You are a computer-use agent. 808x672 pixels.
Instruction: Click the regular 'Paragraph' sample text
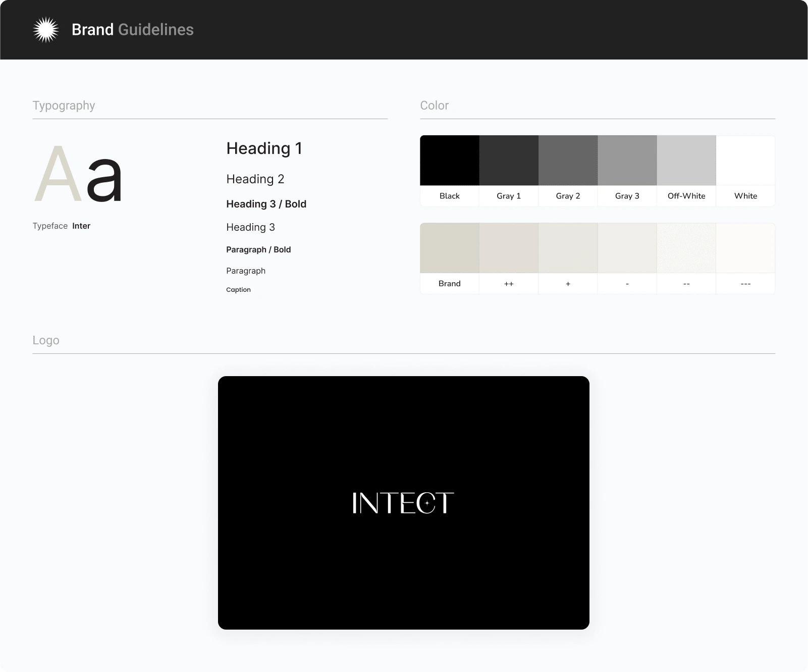click(x=246, y=271)
